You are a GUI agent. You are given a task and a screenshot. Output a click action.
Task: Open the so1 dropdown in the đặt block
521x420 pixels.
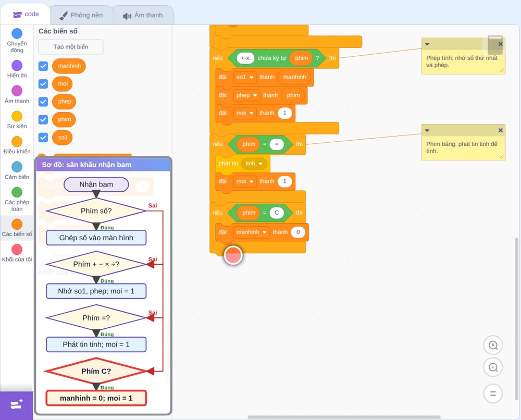pos(245,77)
